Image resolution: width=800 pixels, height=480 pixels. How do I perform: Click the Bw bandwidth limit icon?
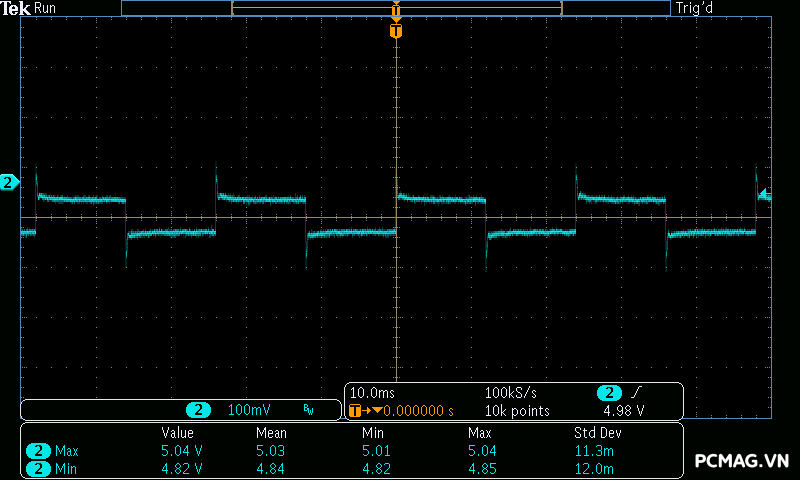(308, 410)
